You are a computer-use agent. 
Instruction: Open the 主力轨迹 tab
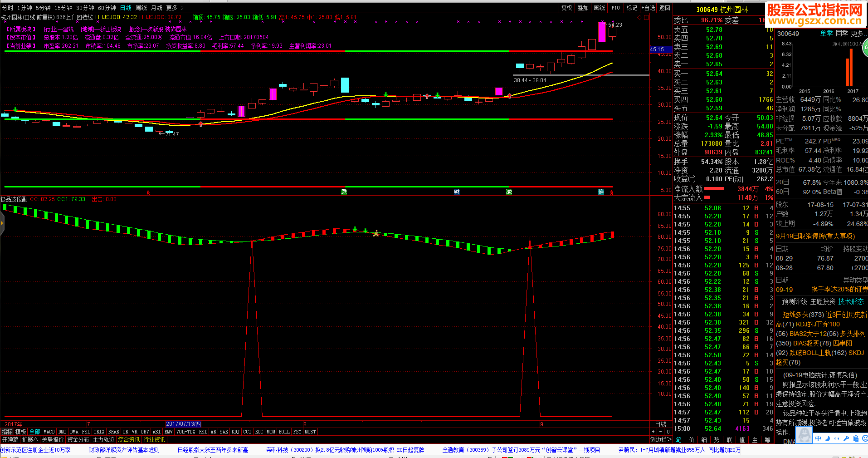pos(103,439)
